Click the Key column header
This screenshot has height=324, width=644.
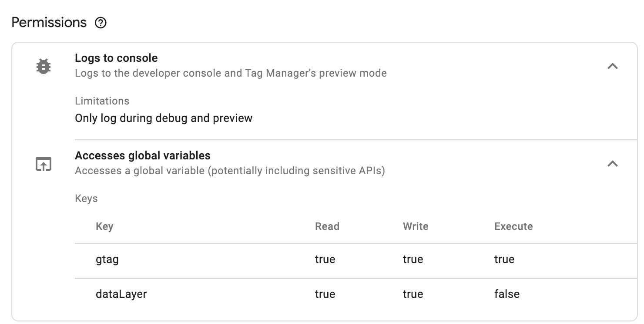[x=104, y=226]
